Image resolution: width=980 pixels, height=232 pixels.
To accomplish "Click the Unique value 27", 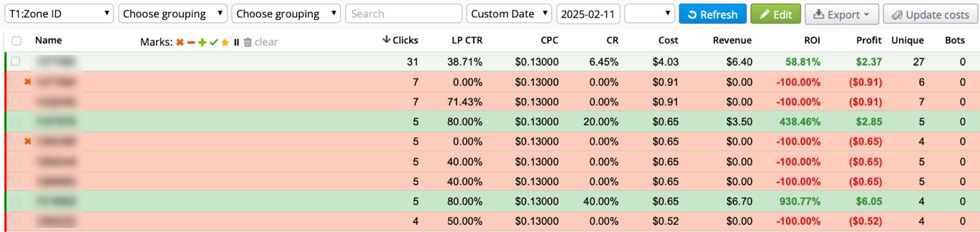I will pyautogui.click(x=919, y=62).
